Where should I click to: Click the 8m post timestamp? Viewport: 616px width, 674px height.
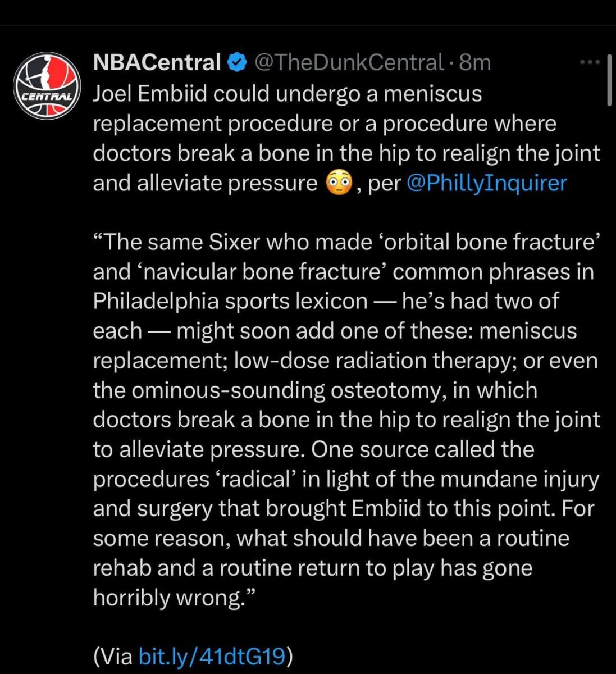(x=474, y=62)
